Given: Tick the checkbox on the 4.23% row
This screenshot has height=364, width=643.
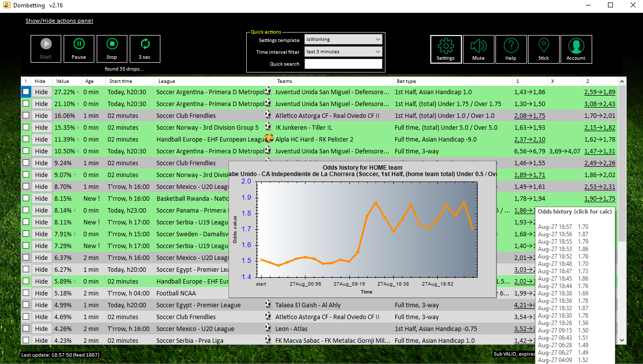Looking at the screenshot, I should (26, 340).
